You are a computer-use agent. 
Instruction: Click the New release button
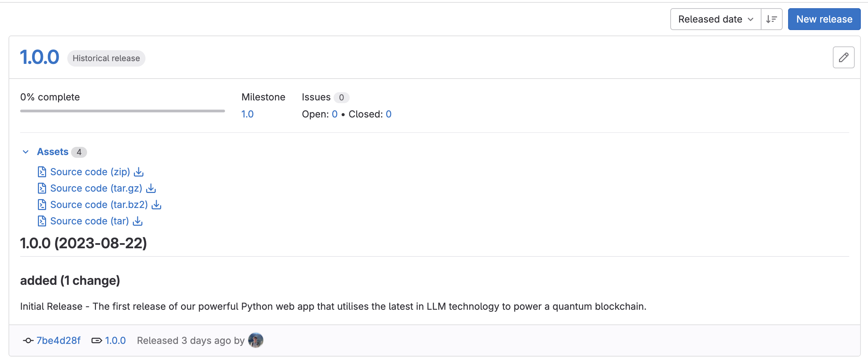point(824,19)
